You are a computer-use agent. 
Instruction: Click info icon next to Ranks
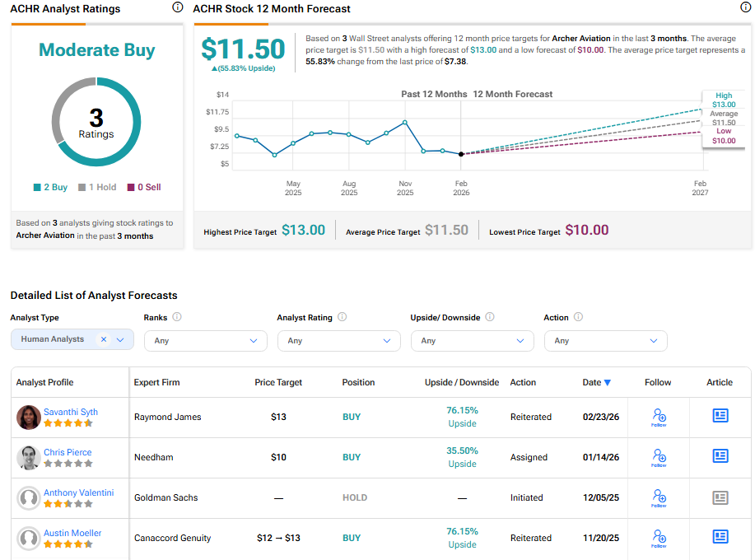[177, 317]
